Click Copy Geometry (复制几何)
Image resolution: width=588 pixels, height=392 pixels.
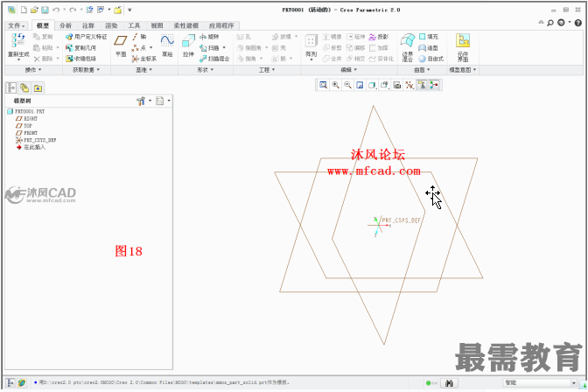[x=80, y=47]
